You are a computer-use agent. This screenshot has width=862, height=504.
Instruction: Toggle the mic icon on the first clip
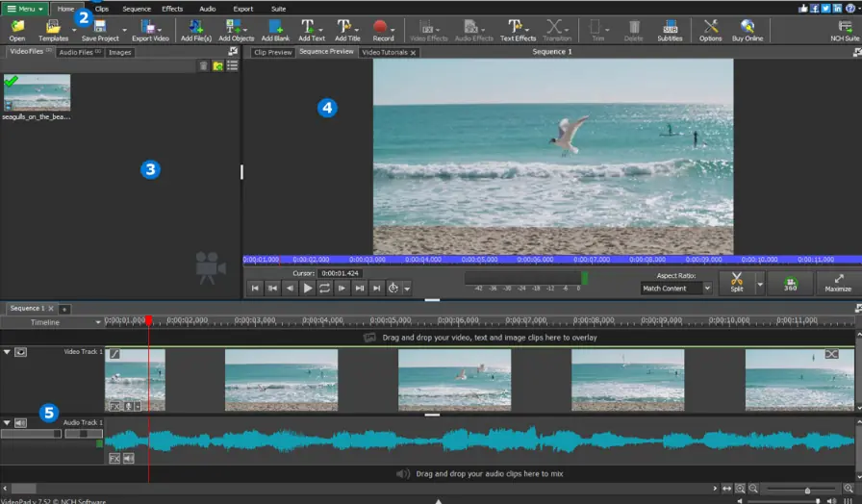pos(129,407)
